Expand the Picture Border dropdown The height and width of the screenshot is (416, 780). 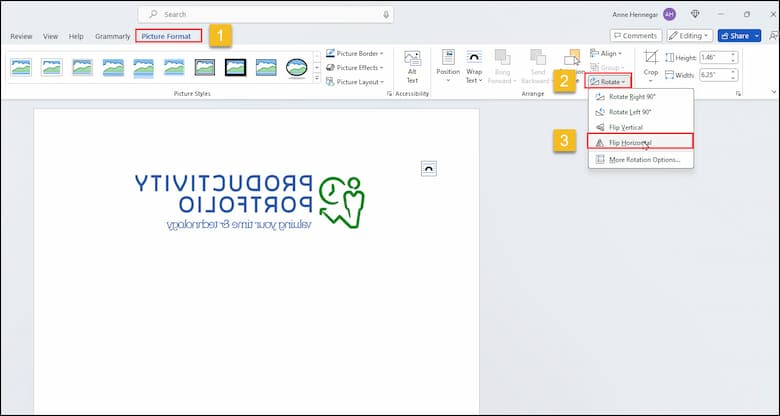pos(355,54)
